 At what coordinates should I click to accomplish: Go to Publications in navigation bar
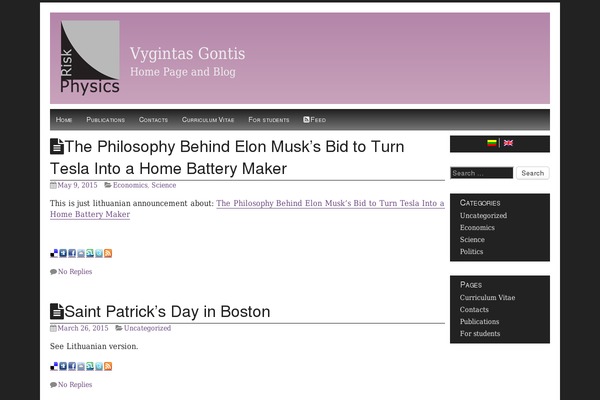[106, 120]
